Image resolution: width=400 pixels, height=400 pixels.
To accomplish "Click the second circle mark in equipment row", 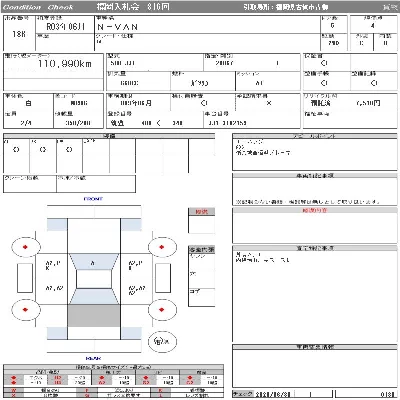I will coord(43,150).
